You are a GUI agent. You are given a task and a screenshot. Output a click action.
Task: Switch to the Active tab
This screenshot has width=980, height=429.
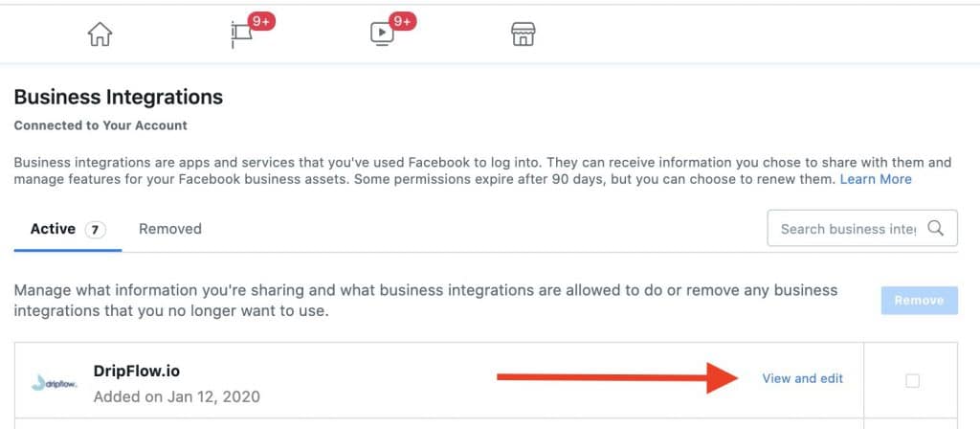[68, 230]
